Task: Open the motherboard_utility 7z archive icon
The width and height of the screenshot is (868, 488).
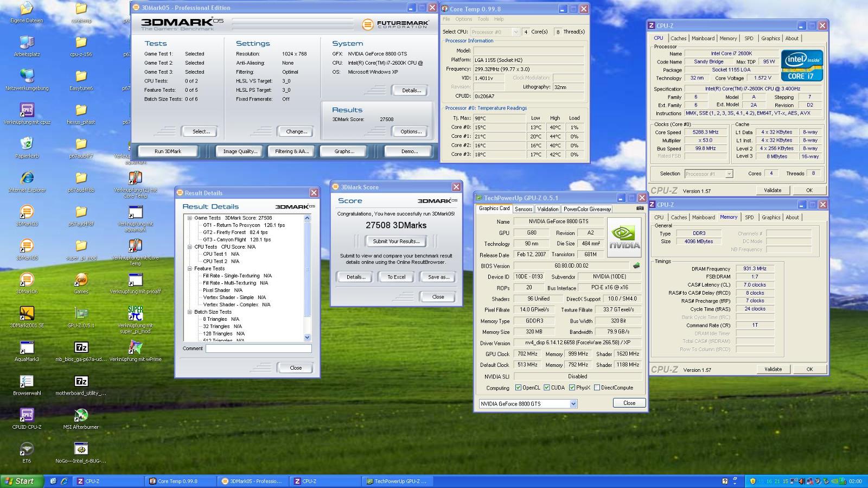Action: click(x=81, y=381)
